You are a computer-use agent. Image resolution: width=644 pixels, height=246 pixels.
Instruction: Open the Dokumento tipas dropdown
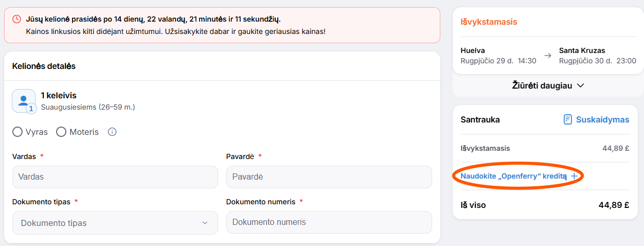[115, 223]
